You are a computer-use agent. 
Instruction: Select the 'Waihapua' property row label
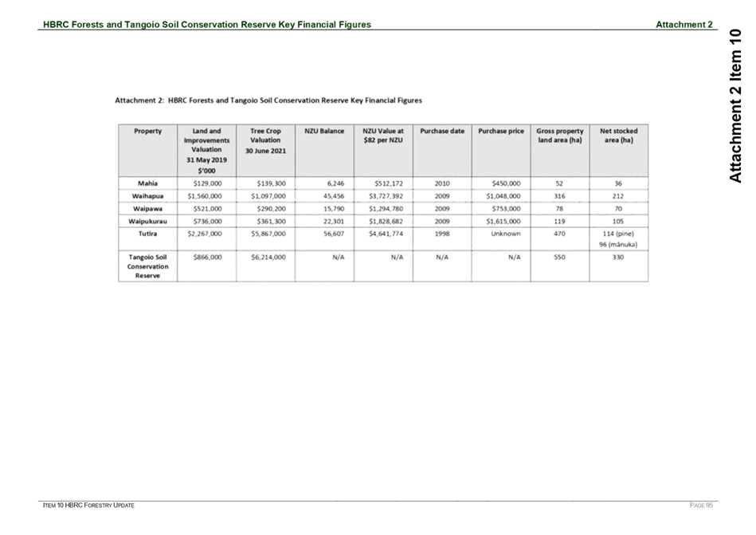click(147, 196)
